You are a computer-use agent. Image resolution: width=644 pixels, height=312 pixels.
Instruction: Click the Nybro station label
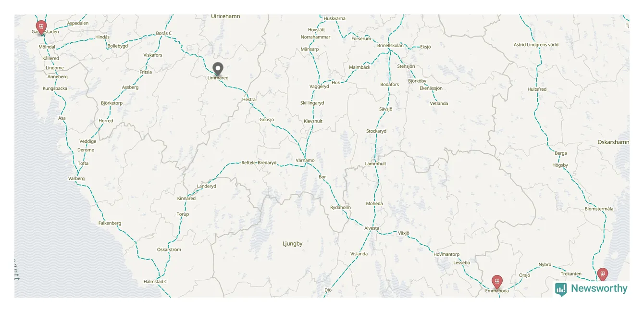545,265
